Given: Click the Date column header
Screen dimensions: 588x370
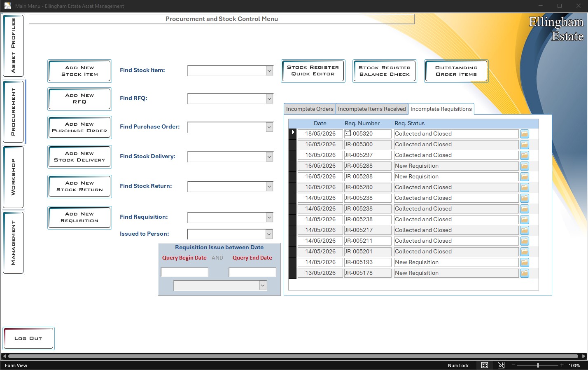Looking at the screenshot, I should [x=320, y=123].
